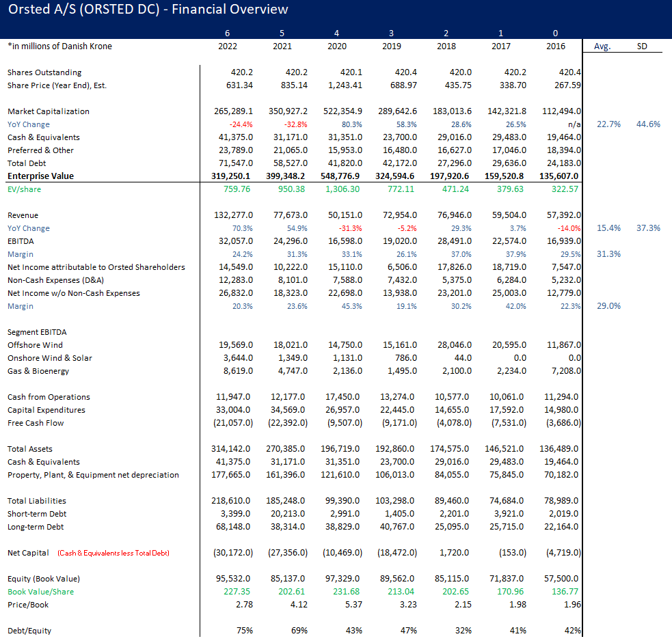
Task: Click the 'Avg.' column header
Action: (602, 46)
